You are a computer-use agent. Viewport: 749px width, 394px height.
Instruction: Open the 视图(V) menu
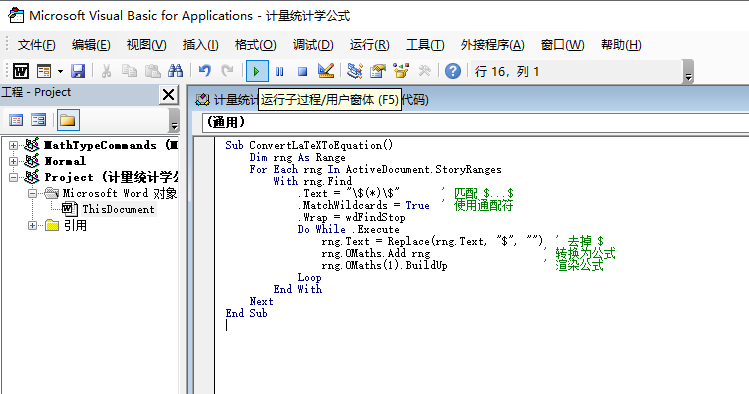(146, 45)
